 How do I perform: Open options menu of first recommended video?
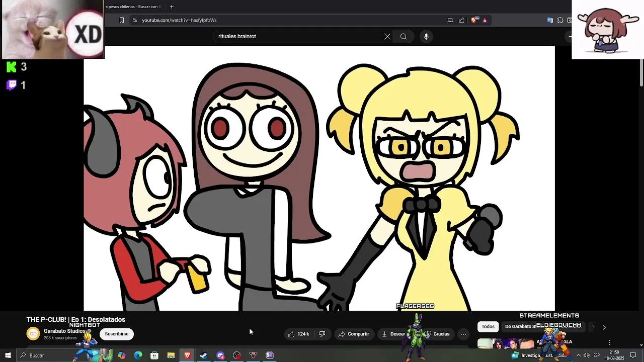(x=610, y=343)
